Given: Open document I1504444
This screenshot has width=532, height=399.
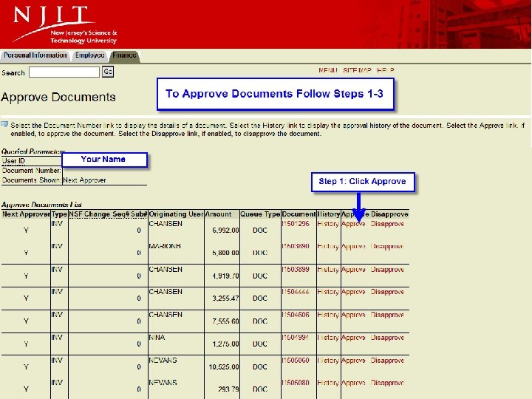Looking at the screenshot, I should (x=296, y=292).
